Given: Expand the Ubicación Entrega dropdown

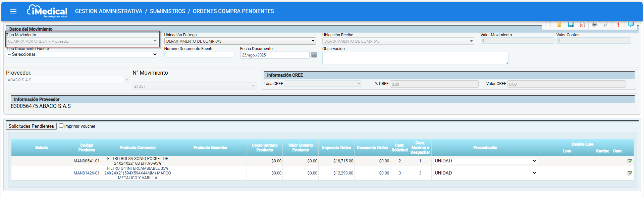Looking at the screenshot, I should tap(240, 41).
